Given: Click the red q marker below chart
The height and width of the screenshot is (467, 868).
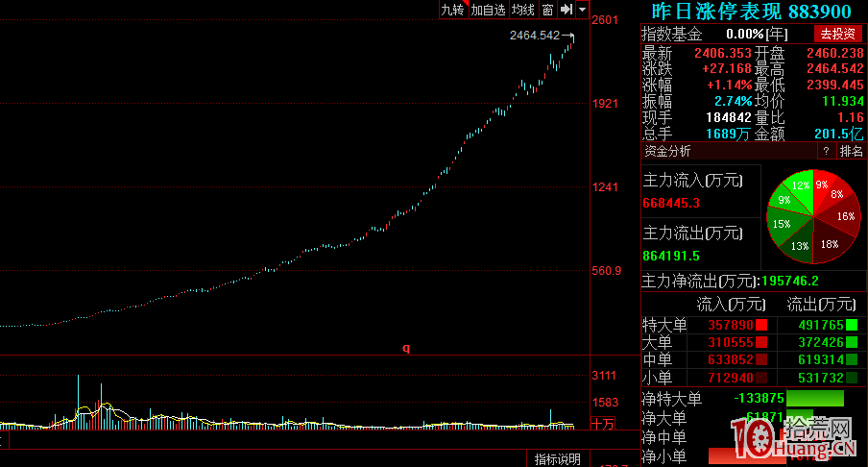Looking at the screenshot, I should pos(406,348).
